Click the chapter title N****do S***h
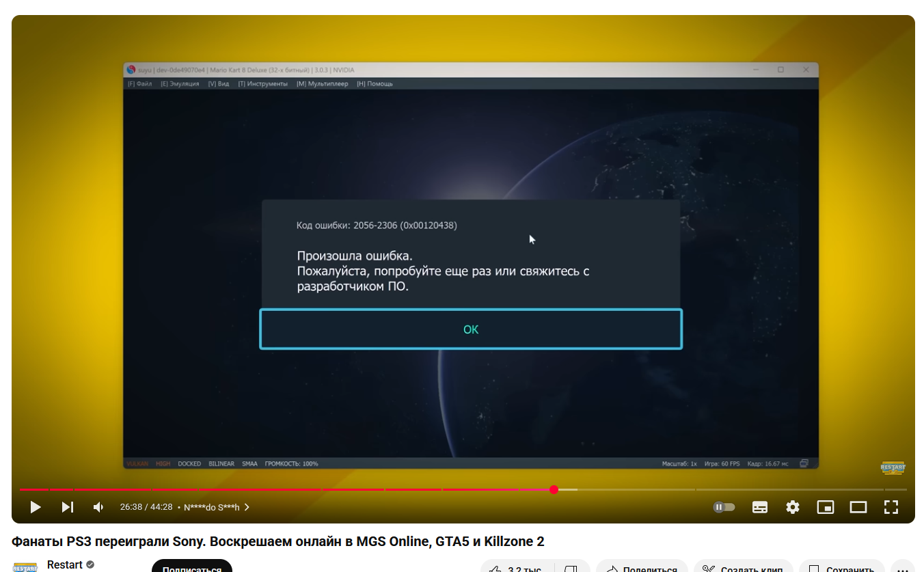Viewport: 924px width, 572px height. pos(212,507)
